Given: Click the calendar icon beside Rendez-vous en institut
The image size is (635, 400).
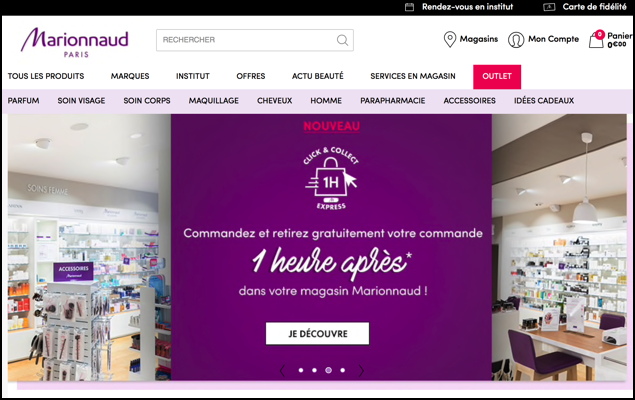Looking at the screenshot, I should 409,7.
